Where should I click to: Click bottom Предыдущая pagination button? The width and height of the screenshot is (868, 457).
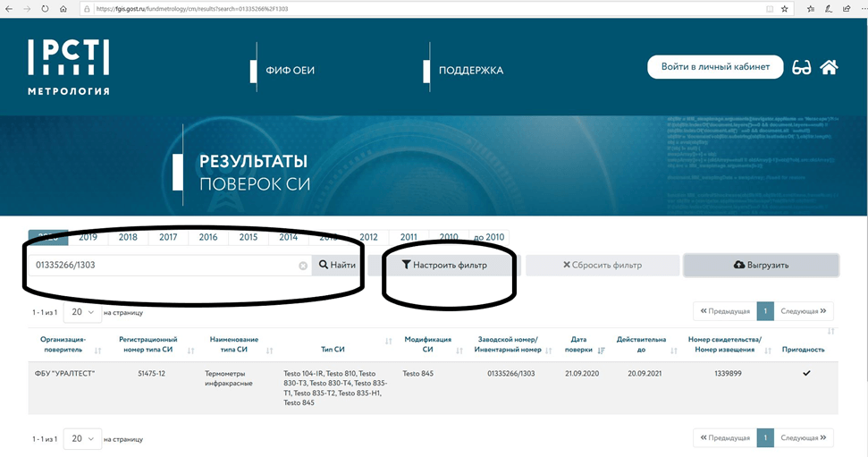[725, 437]
